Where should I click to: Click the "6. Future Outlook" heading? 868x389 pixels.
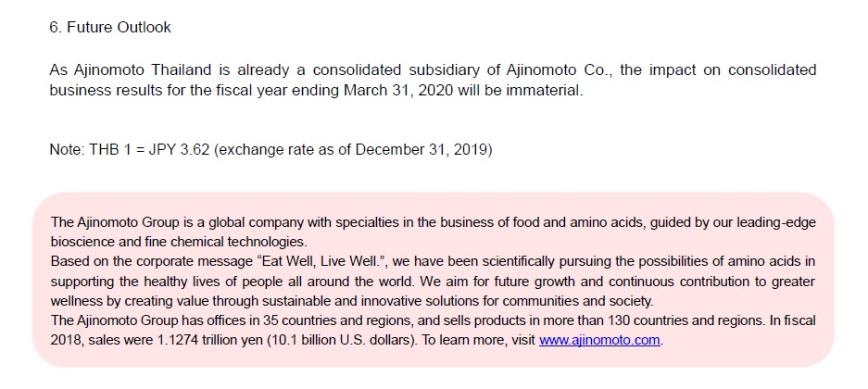pos(110,28)
